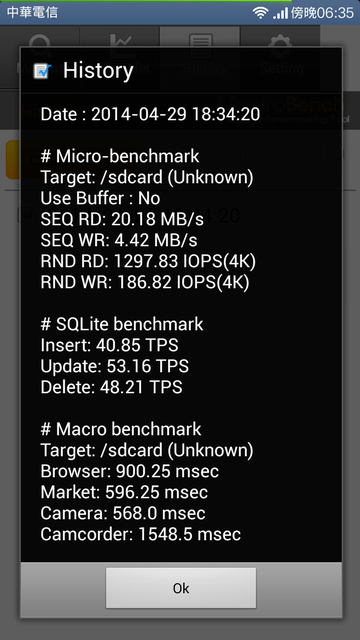Screen dimensions: 360x640
Task: Tap the Ok button
Action: tap(181, 588)
